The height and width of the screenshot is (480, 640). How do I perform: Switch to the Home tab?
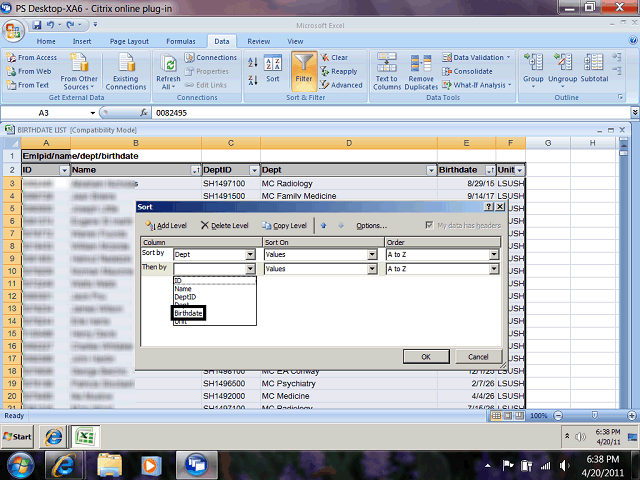click(x=46, y=41)
